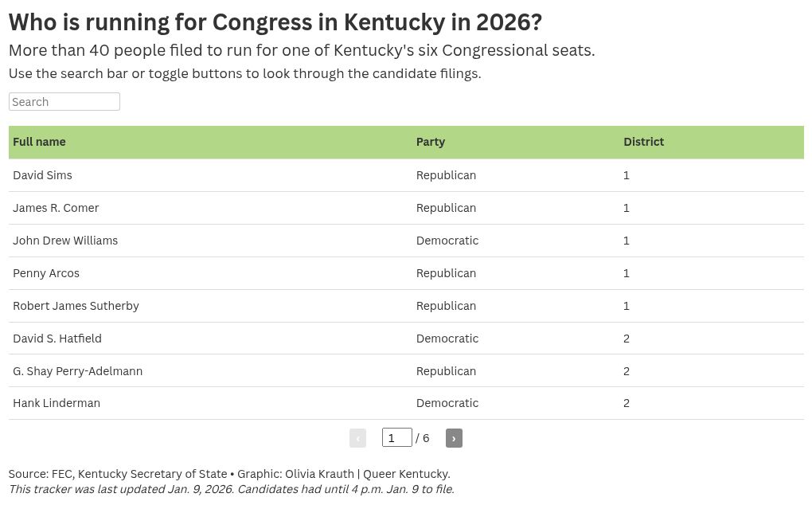Select the Hank Linderman row
This screenshot has height=505, width=812.
pyautogui.click(x=406, y=403)
